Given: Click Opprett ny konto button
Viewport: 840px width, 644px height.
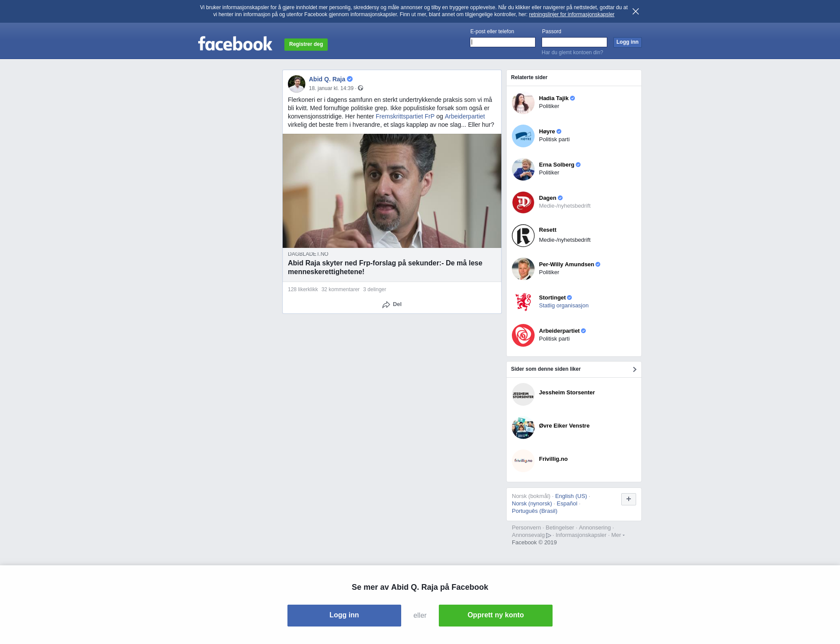Looking at the screenshot, I should click(496, 616).
